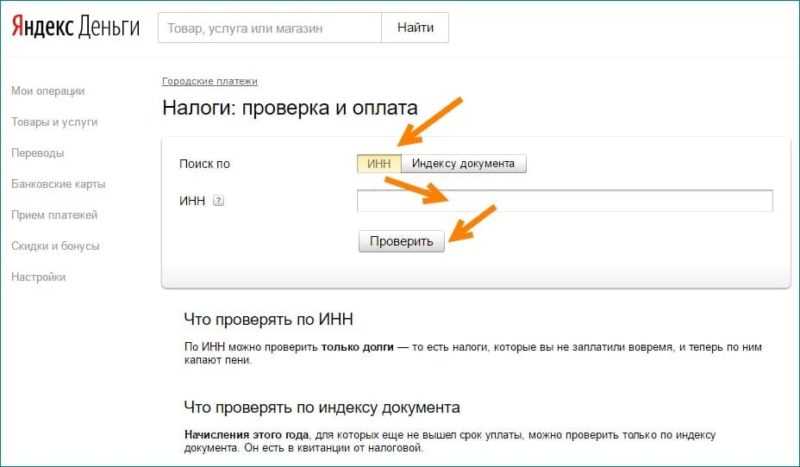
Task: Select the ИНН search mode toggle
Action: click(380, 163)
